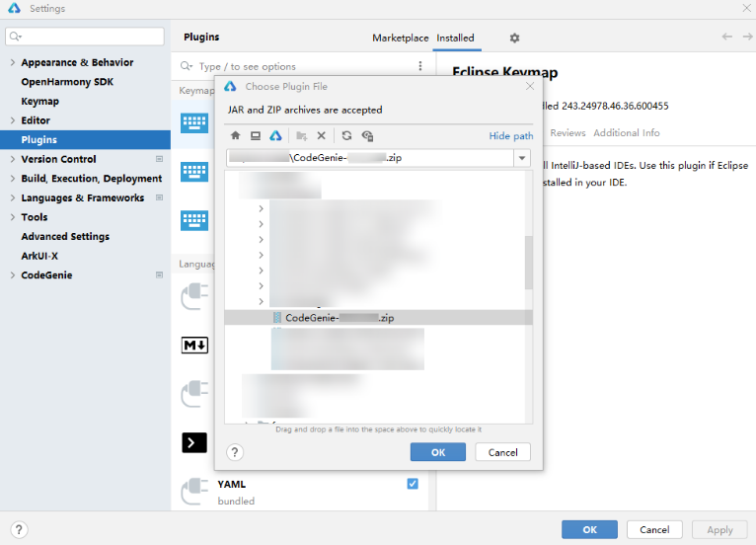Confirm plugin file with dialog OK

click(438, 452)
